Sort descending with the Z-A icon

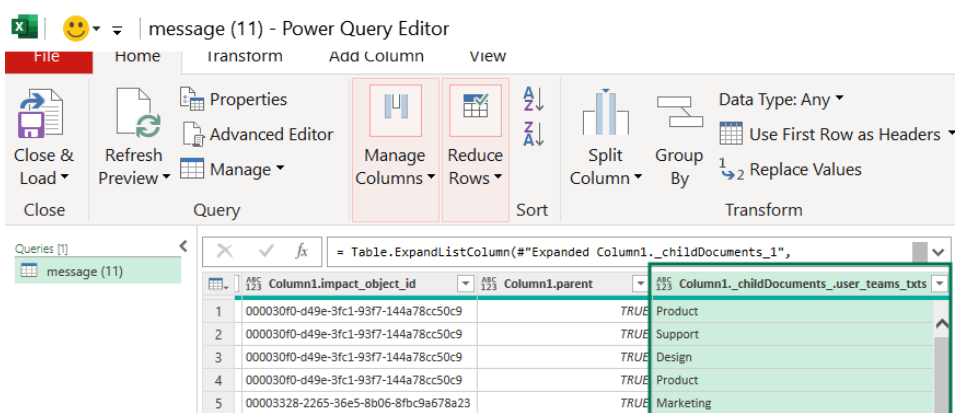pyautogui.click(x=533, y=133)
